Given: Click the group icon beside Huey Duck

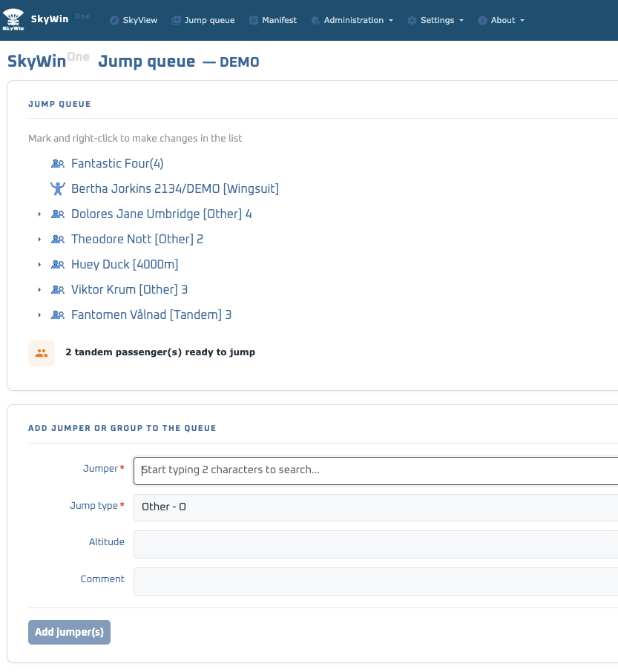Looking at the screenshot, I should (x=58, y=265).
